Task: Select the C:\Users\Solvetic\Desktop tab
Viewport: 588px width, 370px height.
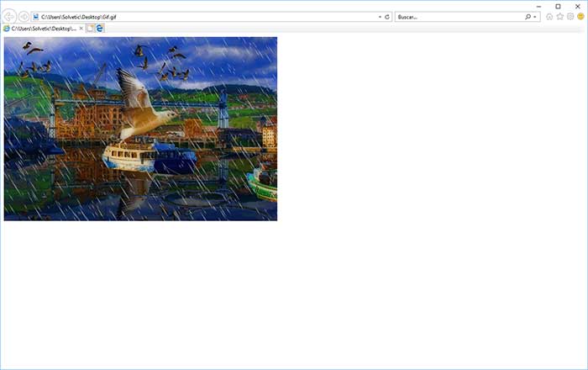Action: [x=43, y=29]
